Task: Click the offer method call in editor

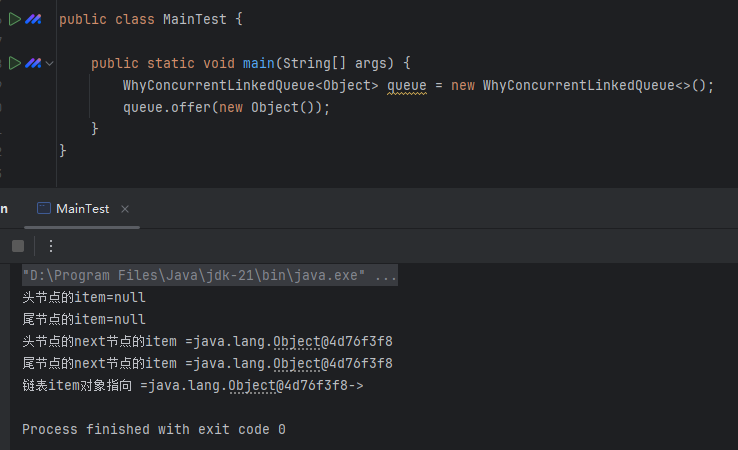Action: (x=186, y=107)
